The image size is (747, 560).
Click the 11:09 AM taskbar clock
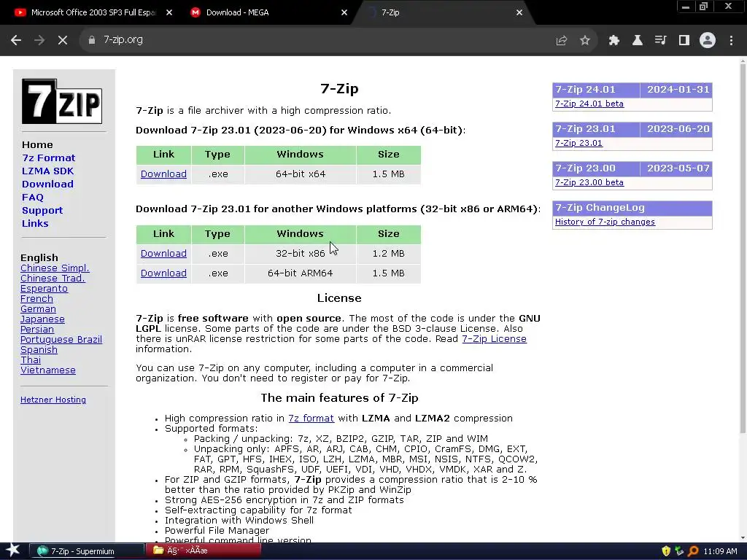click(x=720, y=551)
